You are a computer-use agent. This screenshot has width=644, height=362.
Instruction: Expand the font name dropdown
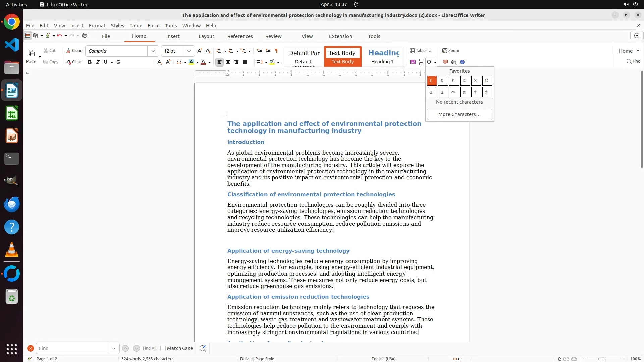tap(153, 51)
